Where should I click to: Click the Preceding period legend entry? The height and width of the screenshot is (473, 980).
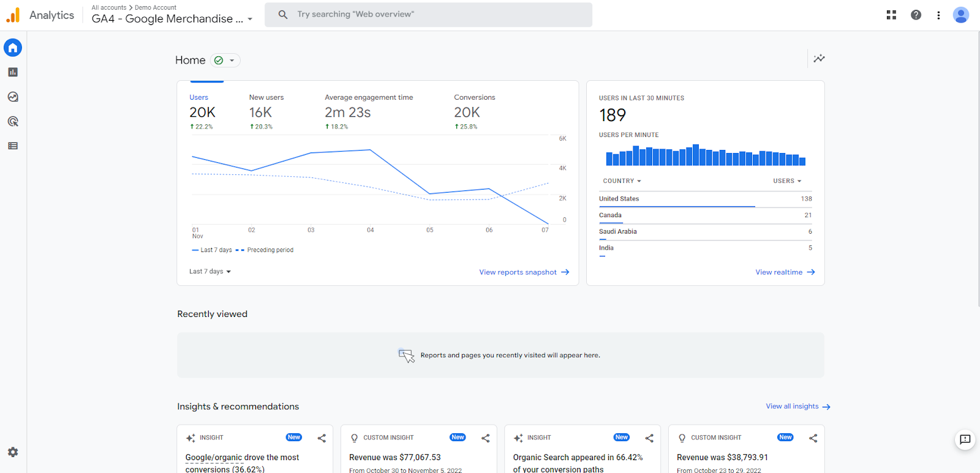pyautogui.click(x=265, y=250)
